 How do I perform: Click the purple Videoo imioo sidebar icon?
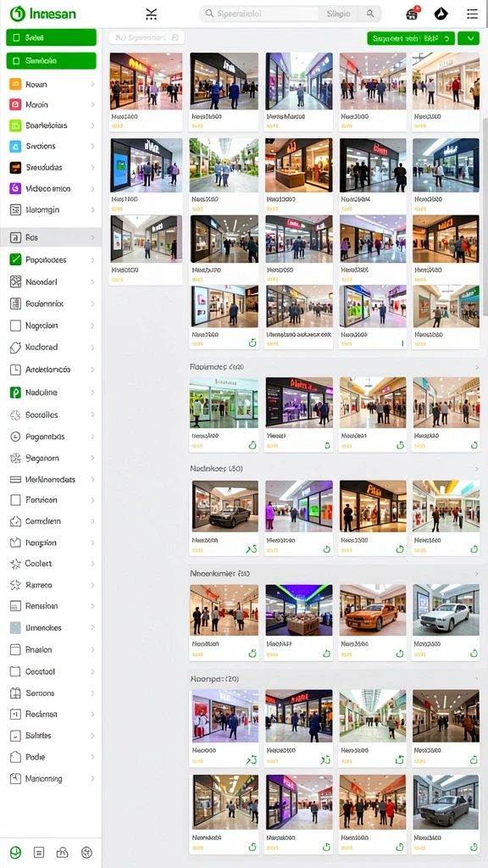pyautogui.click(x=15, y=188)
